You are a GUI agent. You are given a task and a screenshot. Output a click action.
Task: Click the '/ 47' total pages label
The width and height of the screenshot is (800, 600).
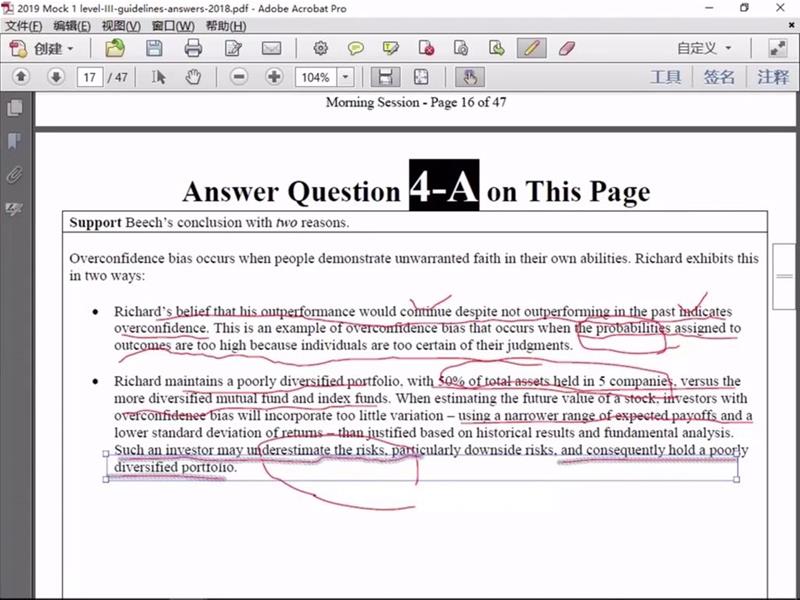(117, 78)
